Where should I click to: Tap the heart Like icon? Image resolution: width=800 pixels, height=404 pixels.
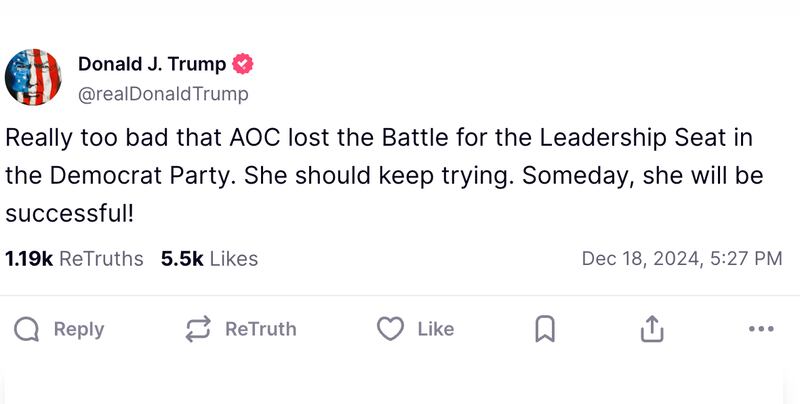(390, 329)
